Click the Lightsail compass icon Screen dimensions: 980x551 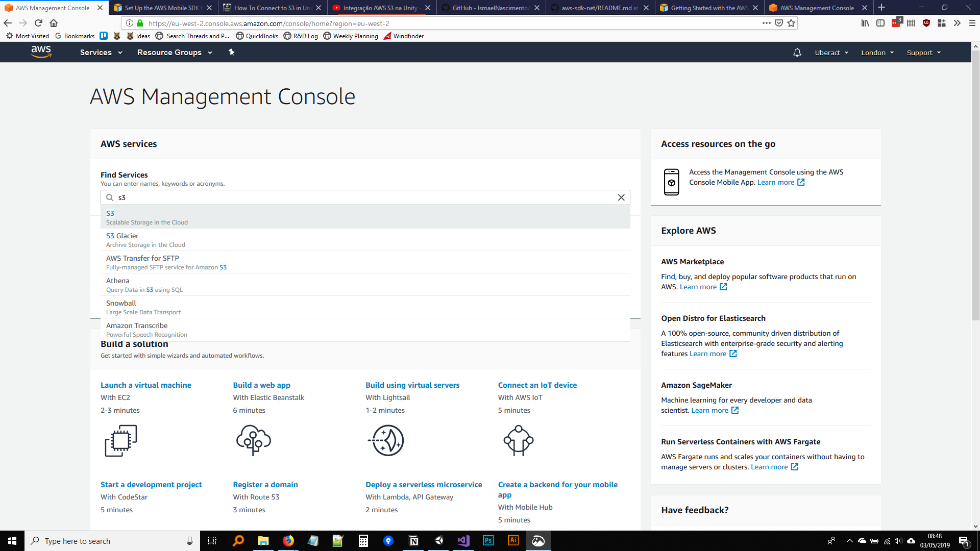point(386,440)
